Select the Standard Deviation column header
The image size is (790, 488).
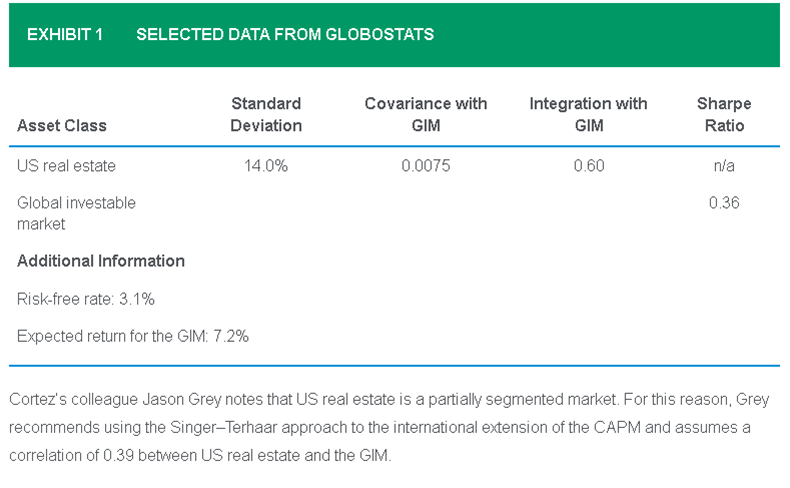pos(266,115)
